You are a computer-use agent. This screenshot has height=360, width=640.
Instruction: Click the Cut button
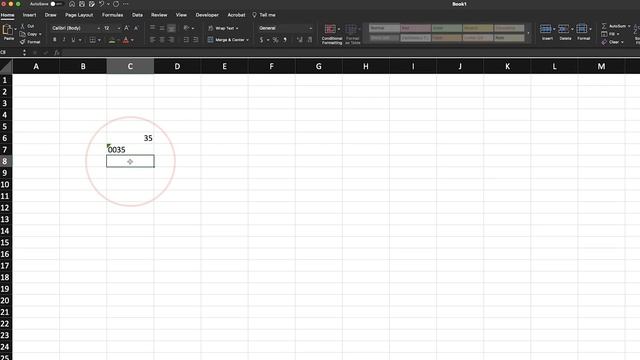tap(27, 26)
